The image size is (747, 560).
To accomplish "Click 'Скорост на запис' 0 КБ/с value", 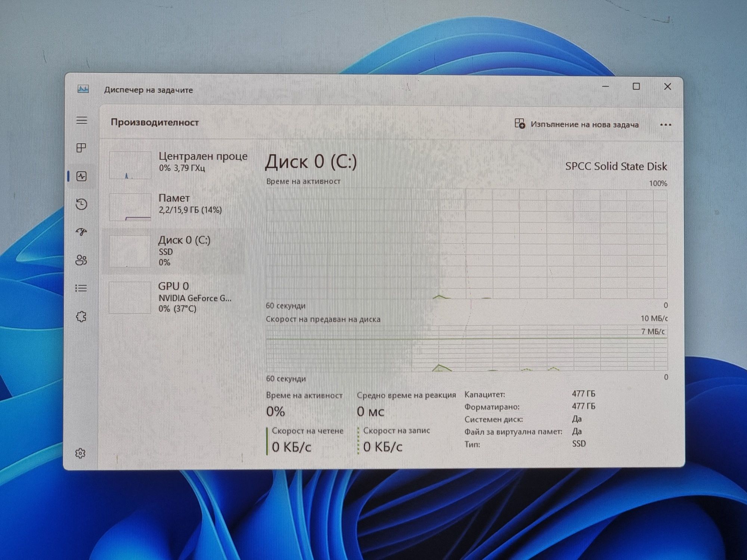I will (x=383, y=447).
